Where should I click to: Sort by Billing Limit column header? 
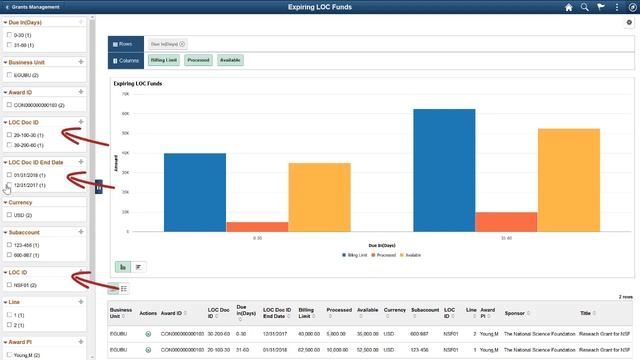pyautogui.click(x=306, y=313)
